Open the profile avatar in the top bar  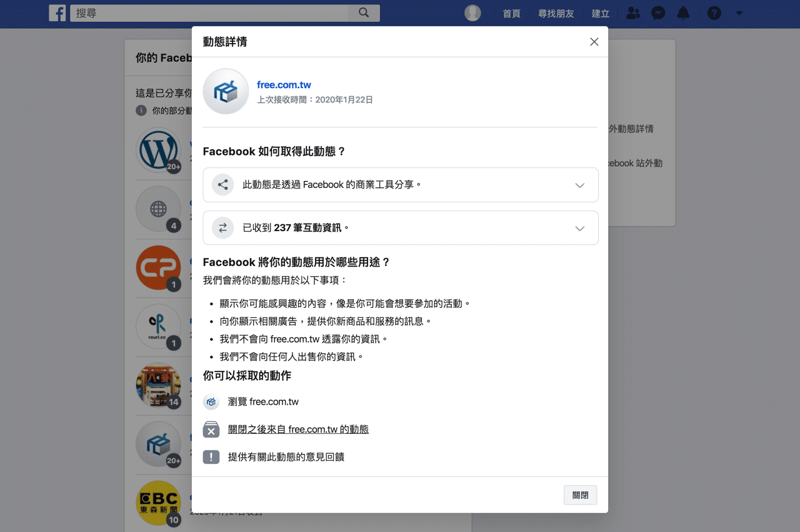pyautogui.click(x=472, y=13)
